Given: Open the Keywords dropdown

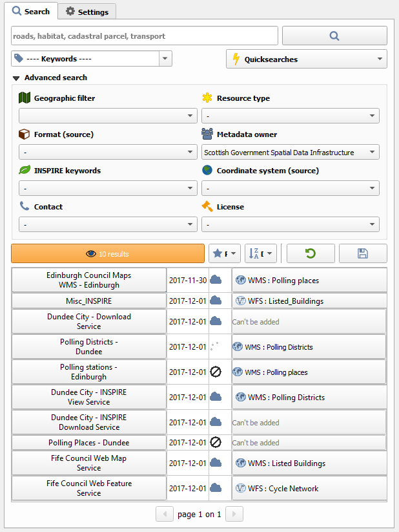Looking at the screenshot, I should pyautogui.click(x=92, y=59).
